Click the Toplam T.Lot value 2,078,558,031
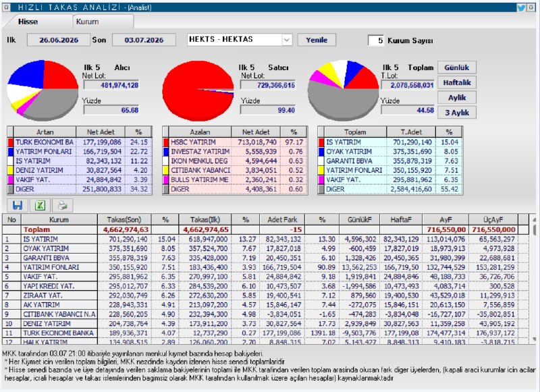Image resolution: width=540 pixels, height=392 pixels. click(x=408, y=86)
